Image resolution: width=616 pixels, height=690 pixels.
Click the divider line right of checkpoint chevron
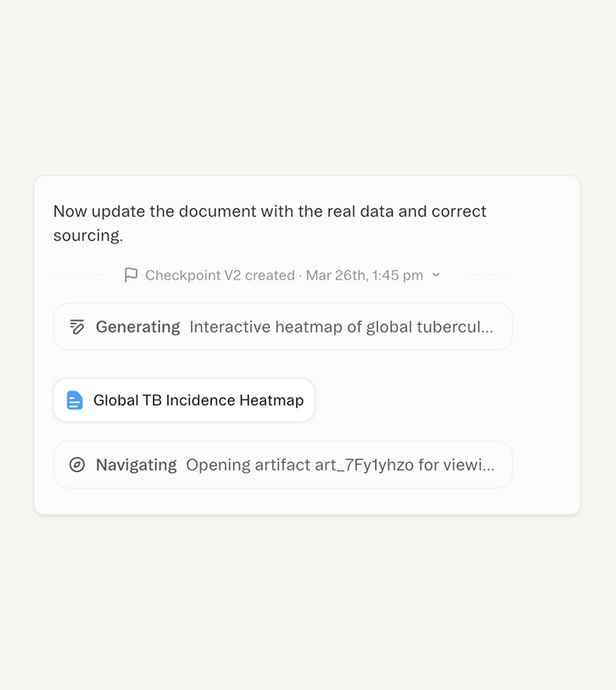pyautogui.click(x=486, y=275)
